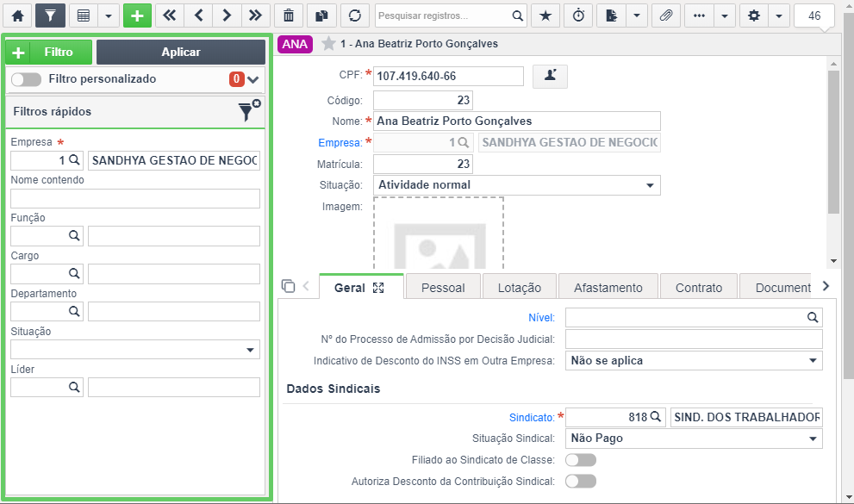The height and width of the screenshot is (504, 854).
Task: Open Departamento filter lookup magnifier
Action: point(75,311)
